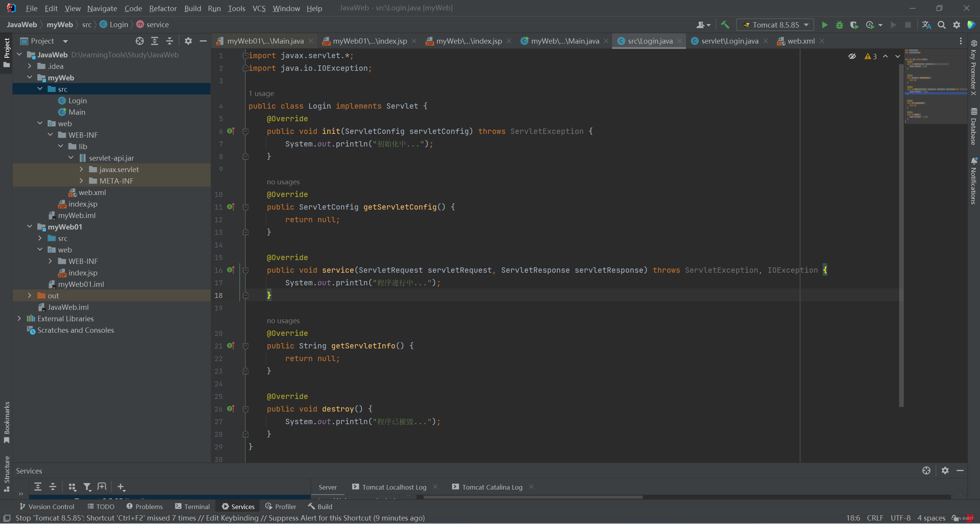Screen dimensions: 980x524
Task: Click the Build Project hammer icon
Action: [725, 25]
